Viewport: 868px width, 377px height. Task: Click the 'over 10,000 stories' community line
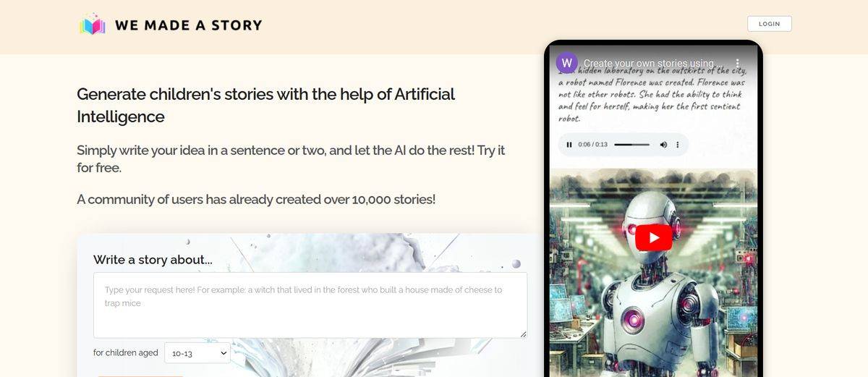(256, 199)
